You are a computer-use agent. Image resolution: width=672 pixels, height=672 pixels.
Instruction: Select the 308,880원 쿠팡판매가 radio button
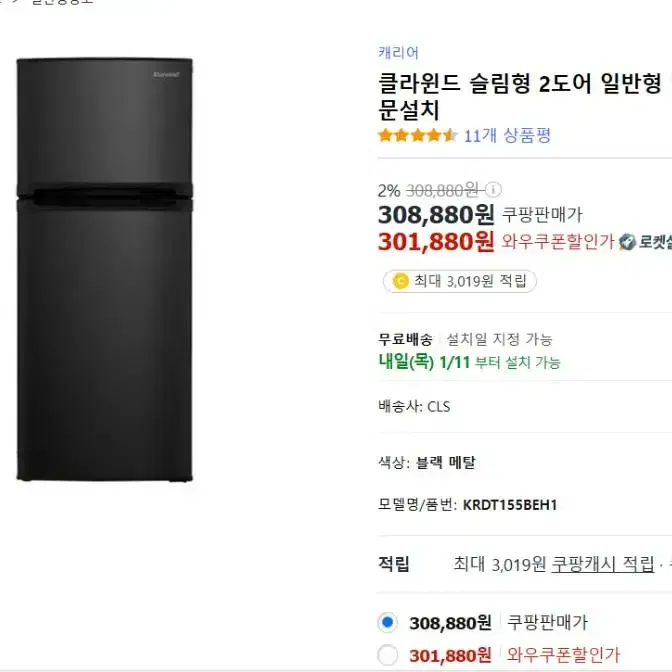click(x=387, y=622)
